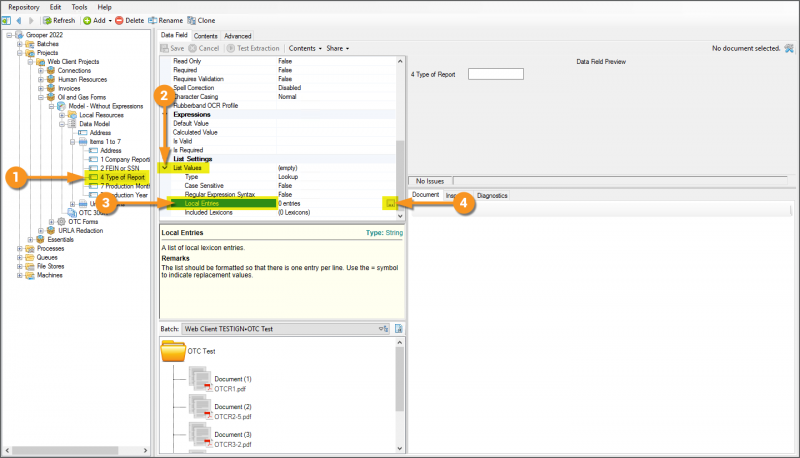This screenshot has height=458, width=800.
Task: Open the Tools menu
Action: coord(79,7)
